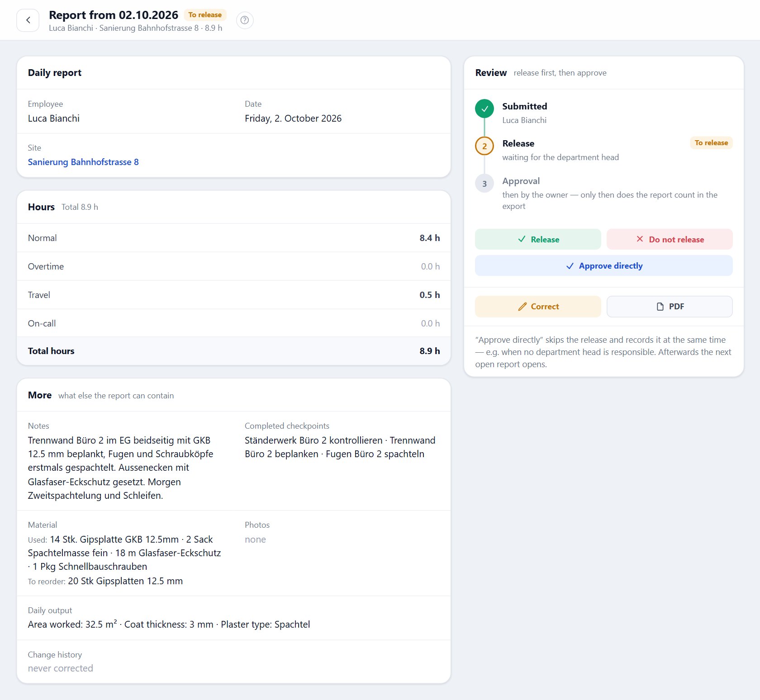Select the step 2 Release circle
This screenshot has height=700, width=760.
coord(484,146)
